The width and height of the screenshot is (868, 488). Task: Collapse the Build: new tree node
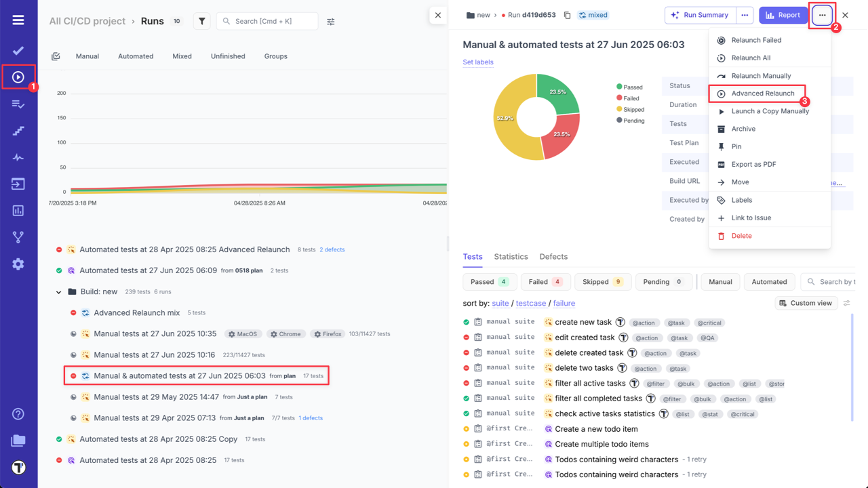tap(58, 291)
